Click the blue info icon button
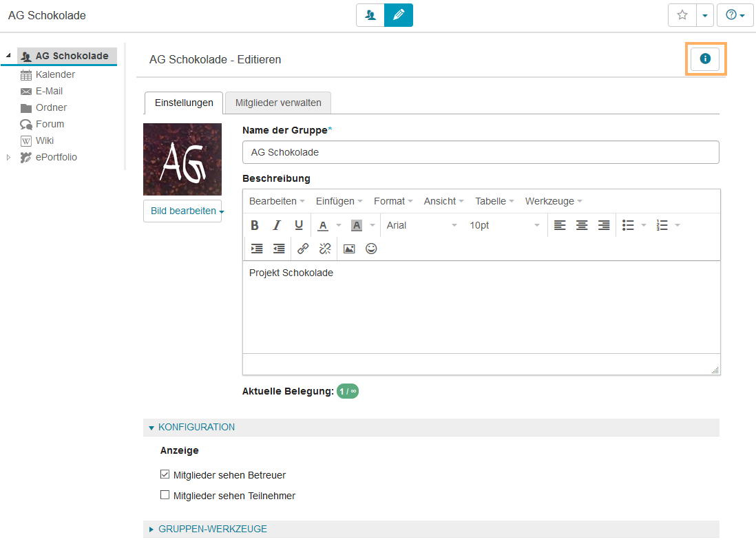 point(705,59)
